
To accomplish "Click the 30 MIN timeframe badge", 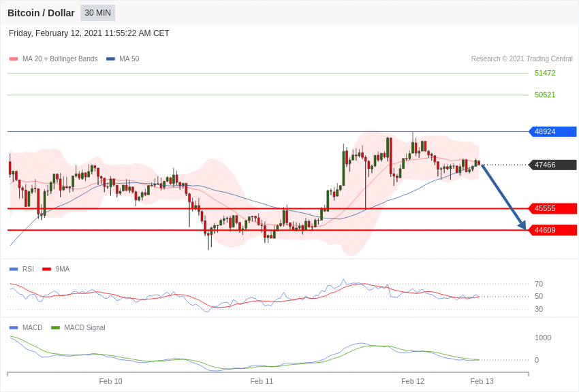I will click(x=98, y=13).
